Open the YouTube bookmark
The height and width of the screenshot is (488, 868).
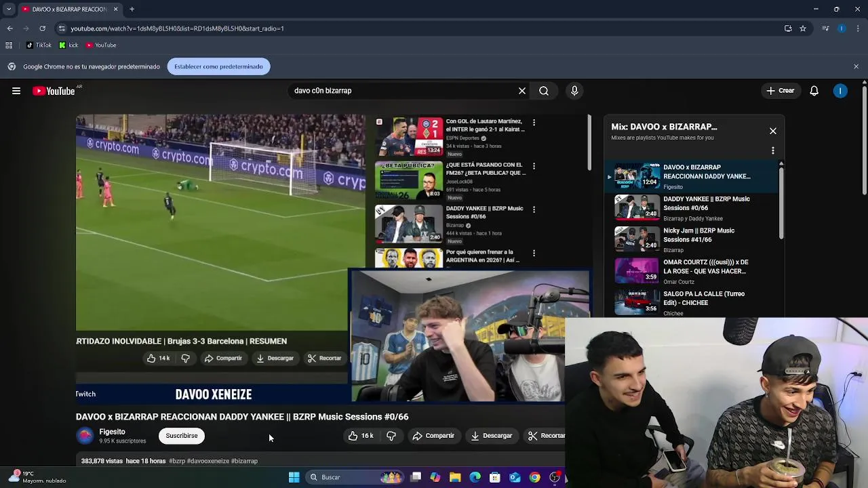pyautogui.click(x=101, y=45)
